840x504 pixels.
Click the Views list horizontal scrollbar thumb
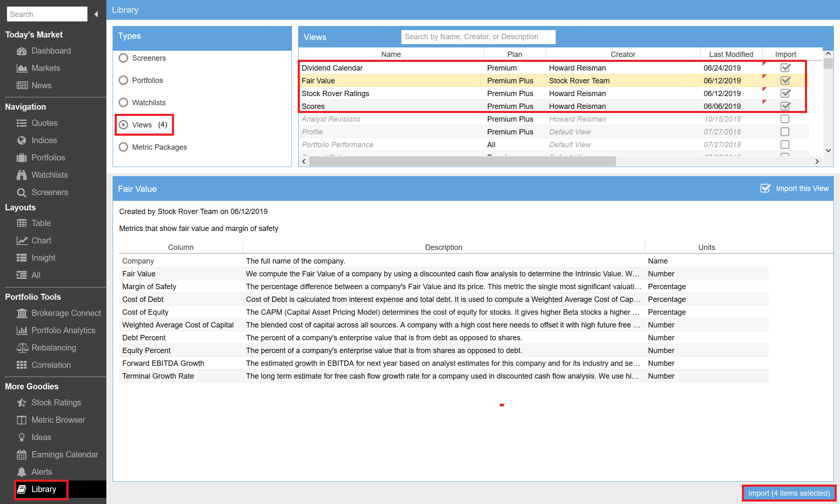462,161
